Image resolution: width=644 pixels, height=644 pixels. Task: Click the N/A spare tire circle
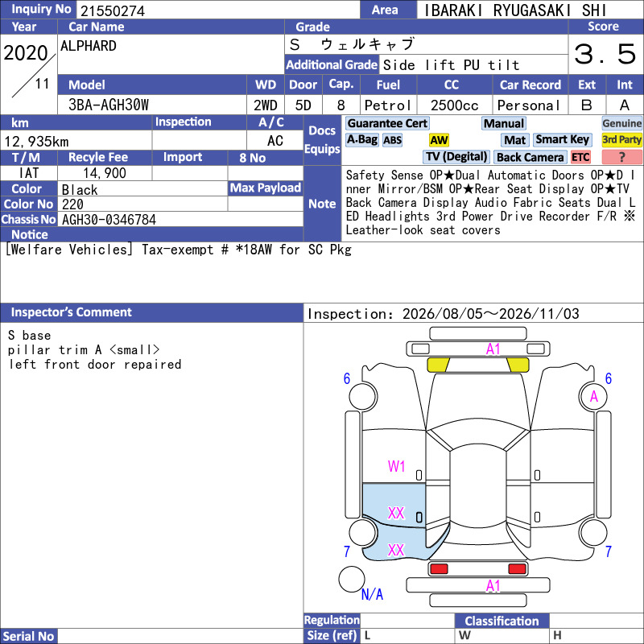tap(352, 579)
